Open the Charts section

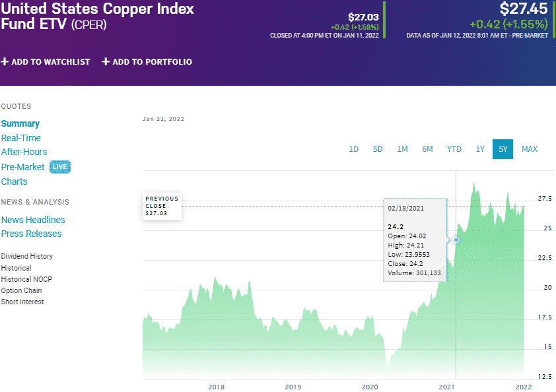(14, 181)
